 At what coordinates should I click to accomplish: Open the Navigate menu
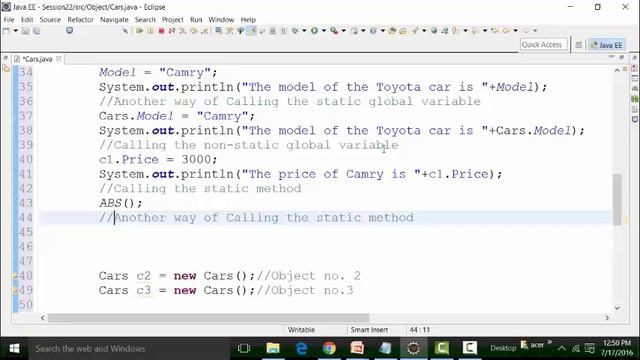(114, 20)
